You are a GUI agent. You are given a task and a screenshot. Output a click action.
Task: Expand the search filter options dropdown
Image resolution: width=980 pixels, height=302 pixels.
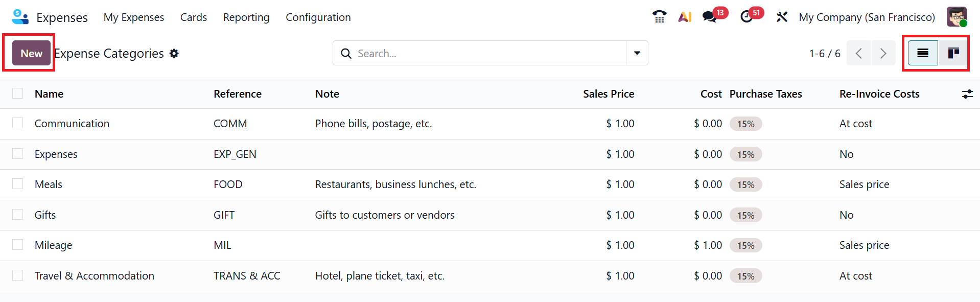(637, 53)
